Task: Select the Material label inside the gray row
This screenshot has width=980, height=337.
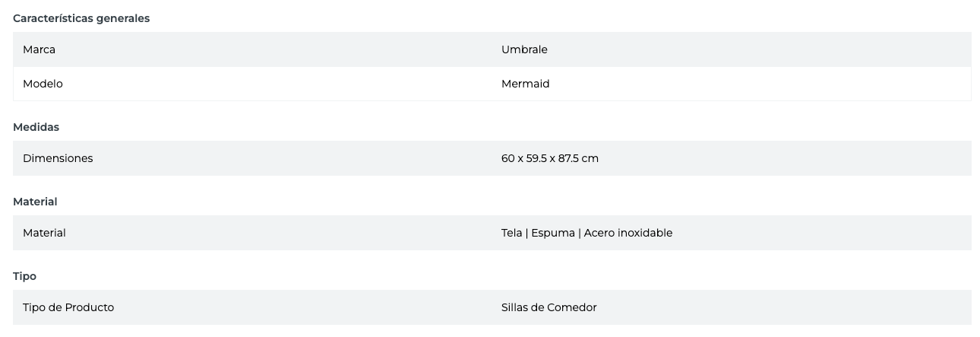Action: [44, 233]
